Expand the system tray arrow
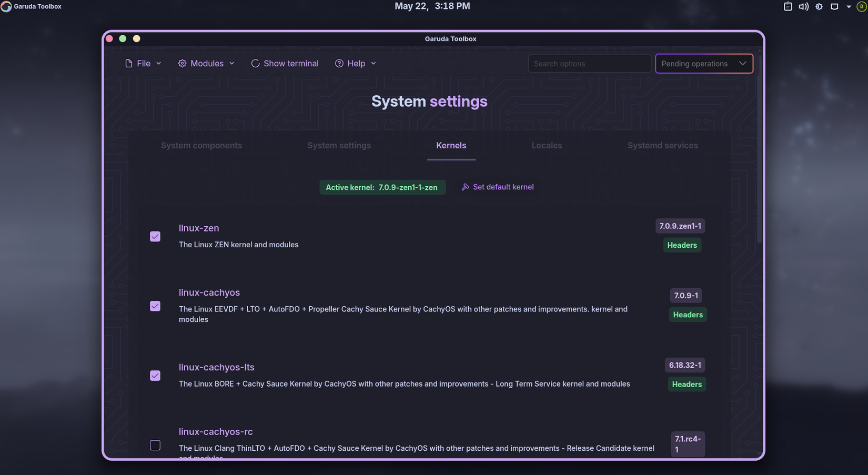The image size is (868, 475). pyautogui.click(x=849, y=7)
